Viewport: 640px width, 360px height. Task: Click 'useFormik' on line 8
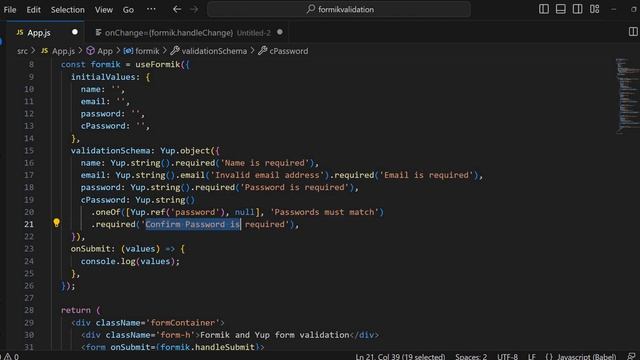tap(158, 64)
